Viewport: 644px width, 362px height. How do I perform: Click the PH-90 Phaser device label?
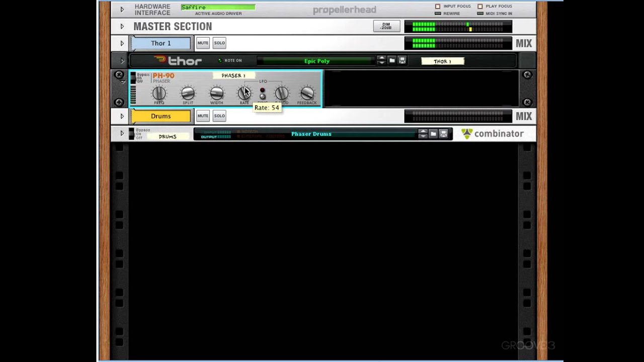[163, 77]
